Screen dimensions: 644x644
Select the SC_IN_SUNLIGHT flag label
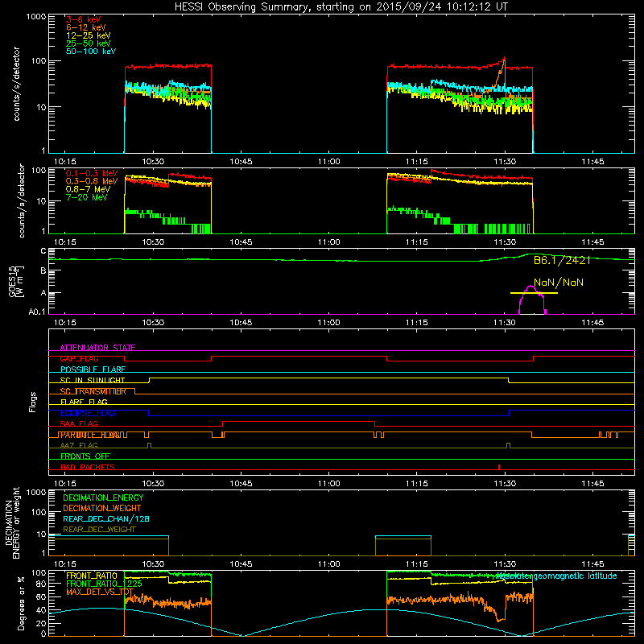93,380
